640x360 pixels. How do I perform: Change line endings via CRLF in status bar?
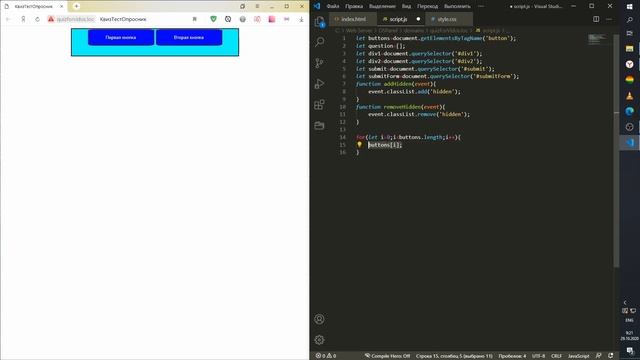coord(556,356)
